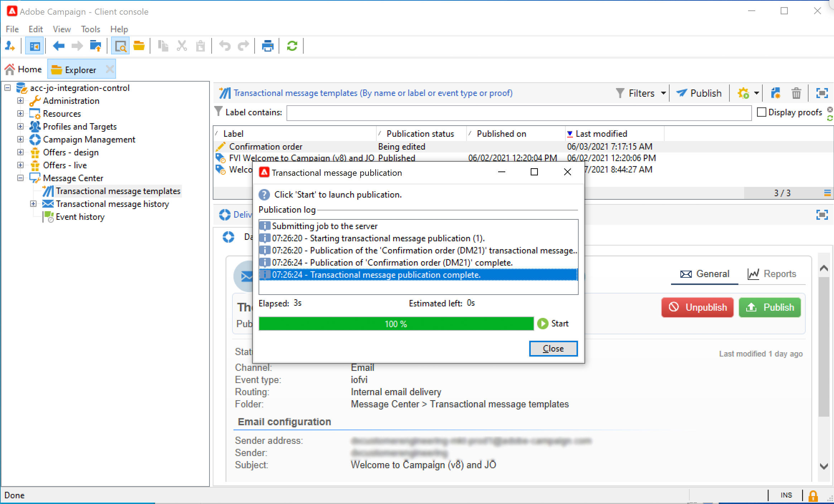The image size is (834, 504).
Task: Select the Event history tree item
Action: [80, 217]
